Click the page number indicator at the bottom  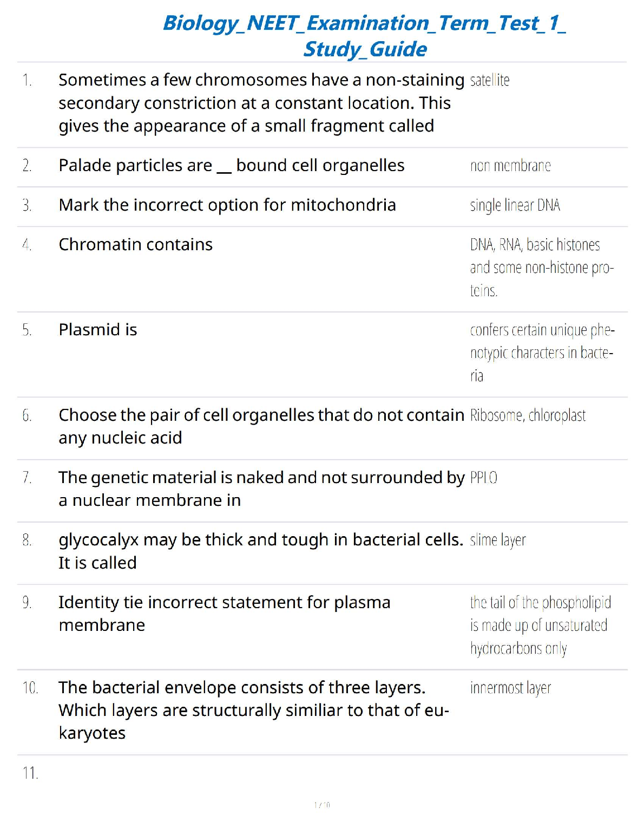(x=322, y=805)
